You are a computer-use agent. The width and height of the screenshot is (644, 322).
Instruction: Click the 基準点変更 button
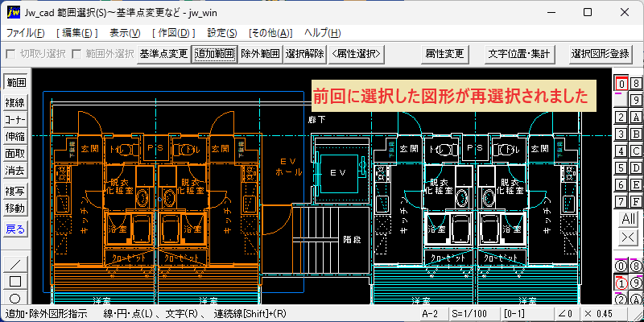pos(163,53)
